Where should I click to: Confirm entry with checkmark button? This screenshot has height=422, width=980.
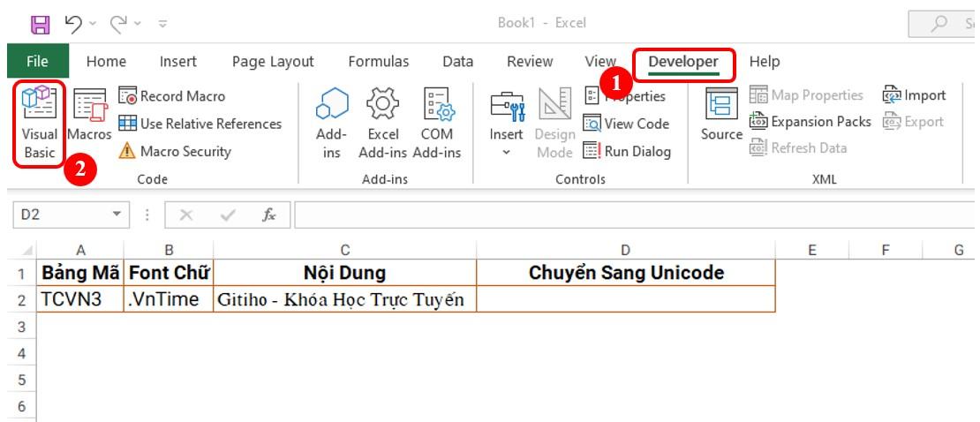[228, 215]
